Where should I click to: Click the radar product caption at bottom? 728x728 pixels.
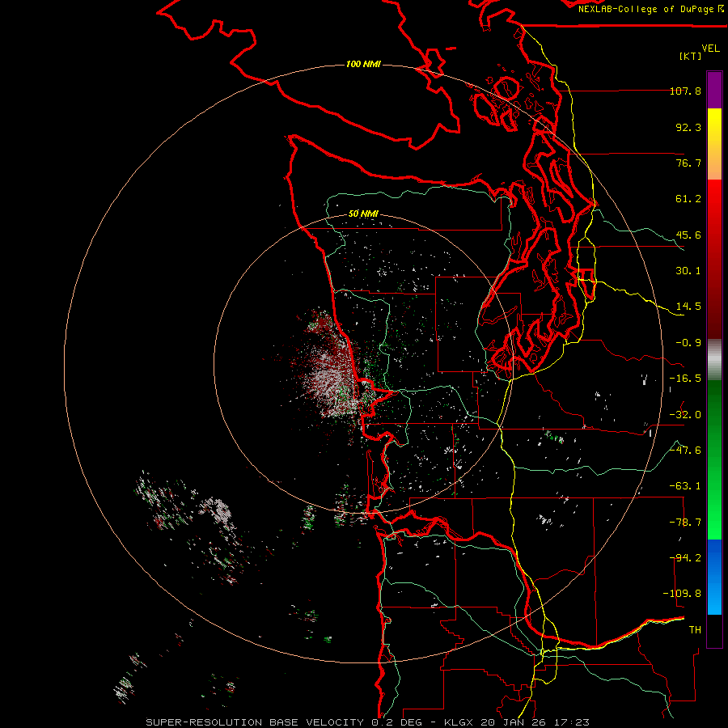coord(368,722)
